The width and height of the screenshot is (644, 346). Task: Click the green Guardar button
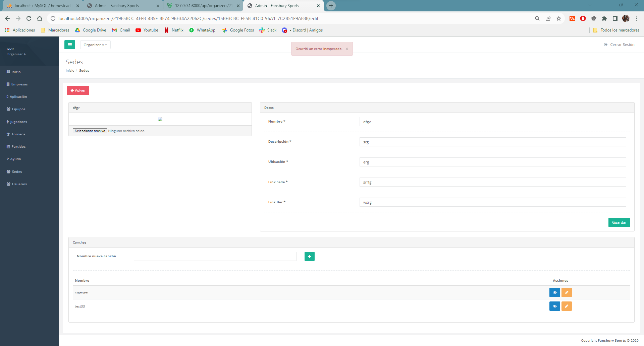coord(619,222)
